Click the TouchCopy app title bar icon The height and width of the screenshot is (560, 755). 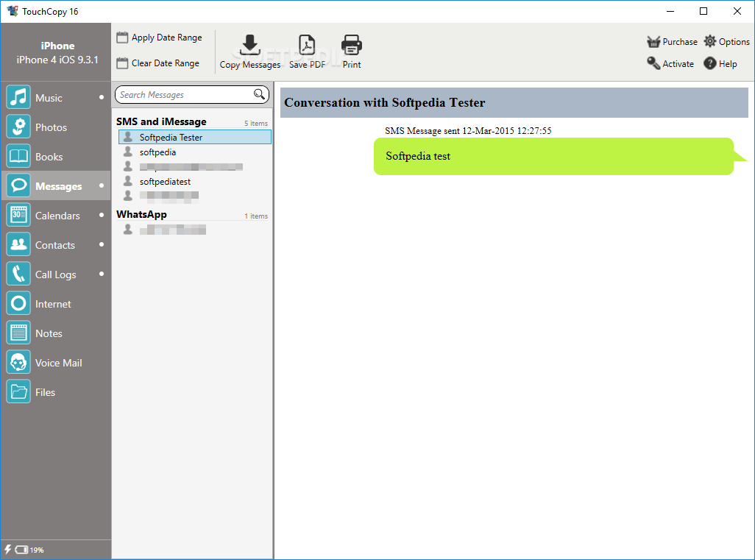(x=12, y=11)
